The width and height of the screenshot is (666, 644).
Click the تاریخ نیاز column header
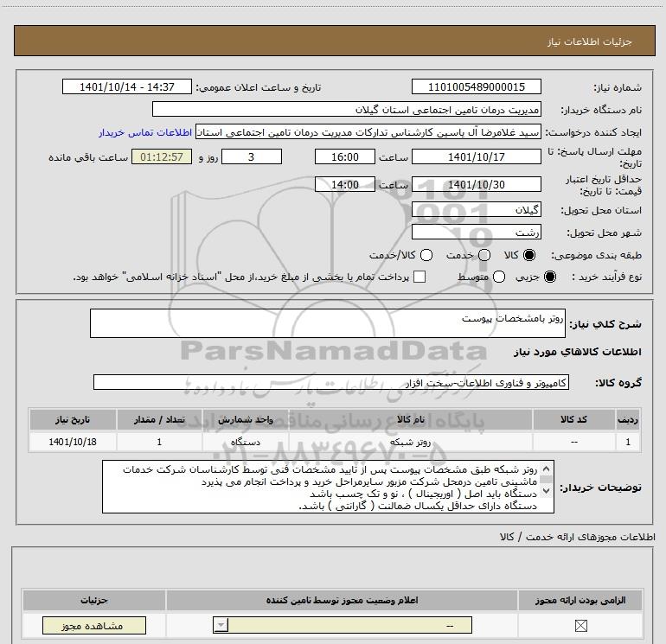(73, 419)
